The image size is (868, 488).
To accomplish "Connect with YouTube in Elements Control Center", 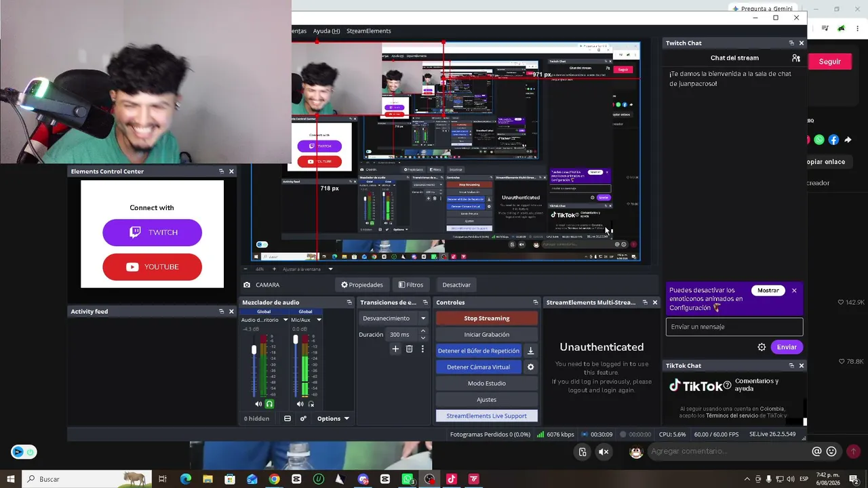I will (152, 267).
